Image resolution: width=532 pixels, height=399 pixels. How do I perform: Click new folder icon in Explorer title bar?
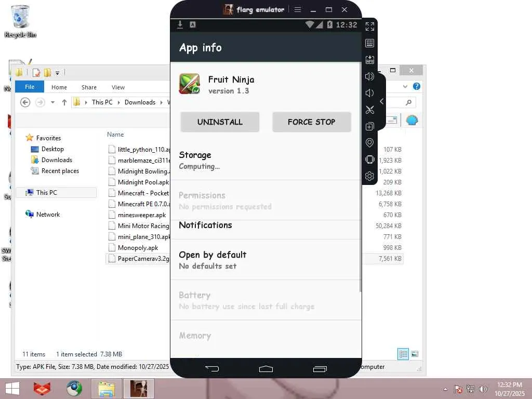(x=47, y=73)
